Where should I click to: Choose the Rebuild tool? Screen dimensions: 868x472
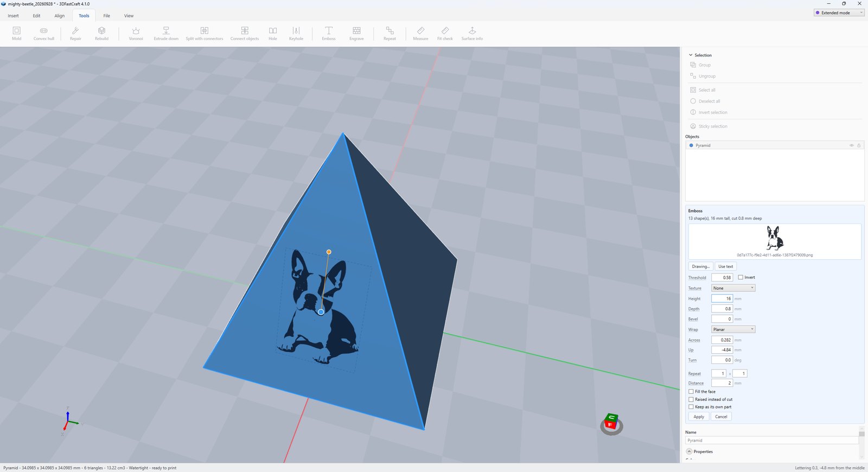coord(101,33)
